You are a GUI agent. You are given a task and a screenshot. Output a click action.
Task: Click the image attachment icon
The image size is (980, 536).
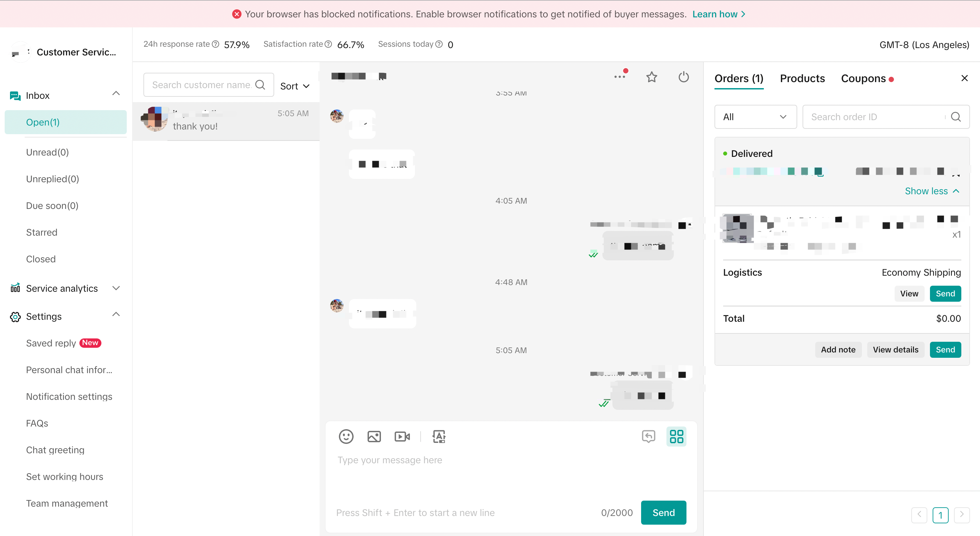coord(374,436)
